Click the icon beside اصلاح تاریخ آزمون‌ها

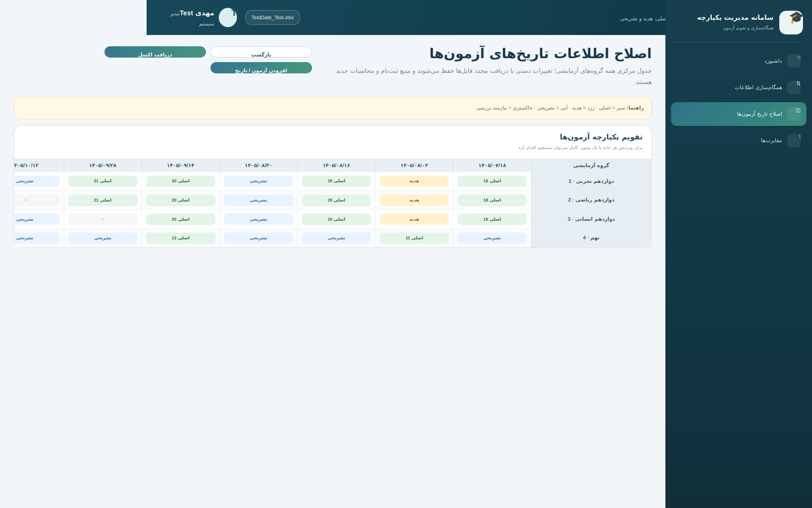click(x=794, y=114)
